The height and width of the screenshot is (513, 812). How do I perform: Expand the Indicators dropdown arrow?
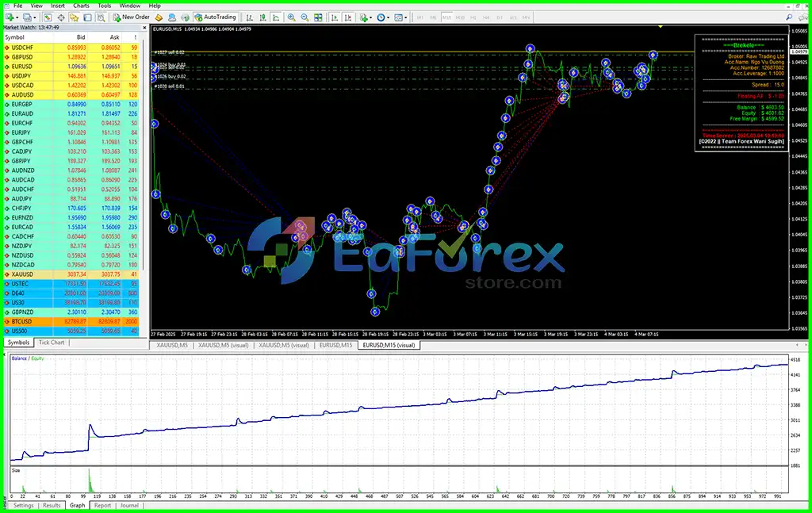[371, 17]
